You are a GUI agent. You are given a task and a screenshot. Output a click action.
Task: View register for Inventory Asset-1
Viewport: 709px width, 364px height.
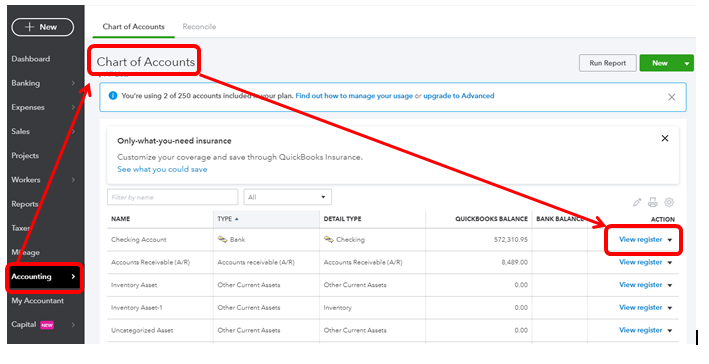[x=640, y=307]
